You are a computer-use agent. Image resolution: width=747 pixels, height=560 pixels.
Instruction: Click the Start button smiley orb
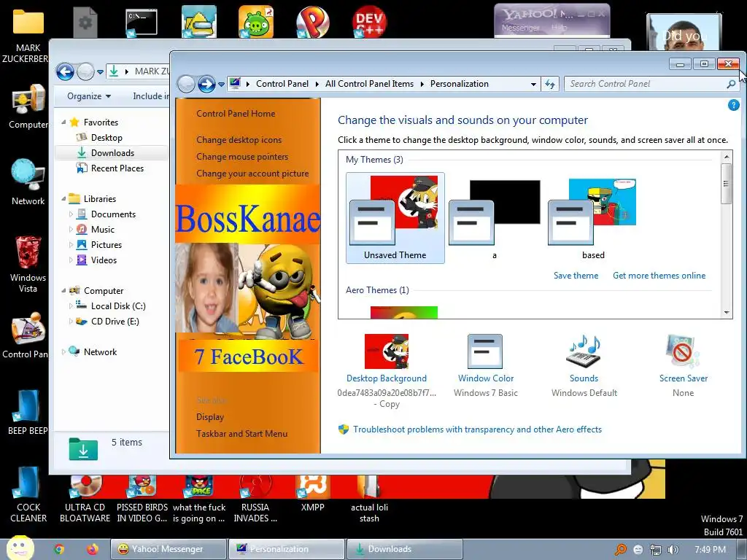pyautogui.click(x=20, y=548)
